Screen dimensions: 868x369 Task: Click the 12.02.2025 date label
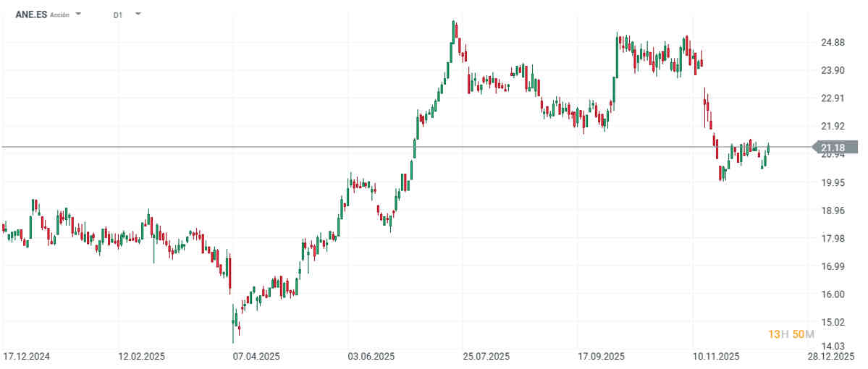[140, 357]
